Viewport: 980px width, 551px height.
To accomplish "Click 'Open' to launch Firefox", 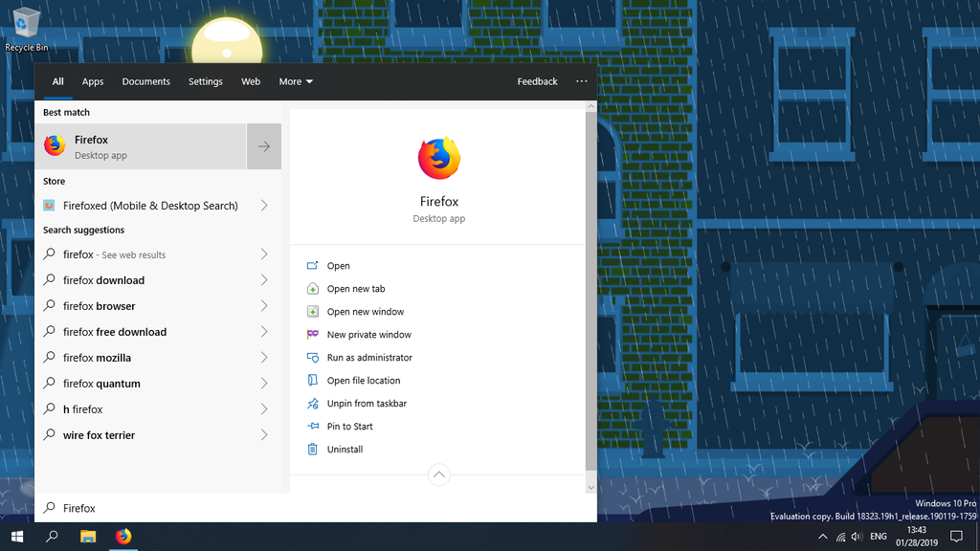I will [338, 266].
